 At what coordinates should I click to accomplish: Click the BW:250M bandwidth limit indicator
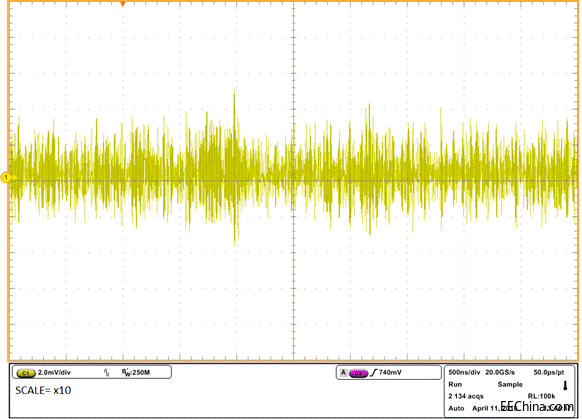pyautogui.click(x=136, y=372)
